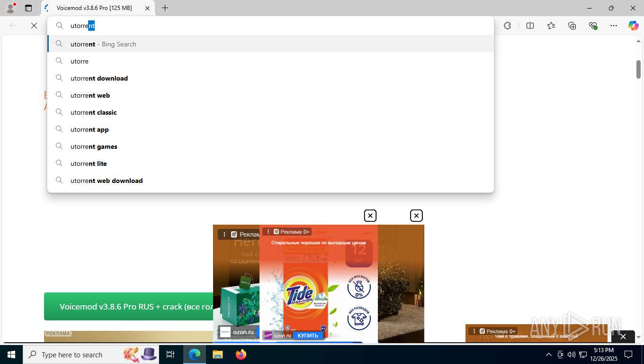Viewport: 644px width, 364px height.
Task: Stop loading the page
Action: click(x=34, y=26)
